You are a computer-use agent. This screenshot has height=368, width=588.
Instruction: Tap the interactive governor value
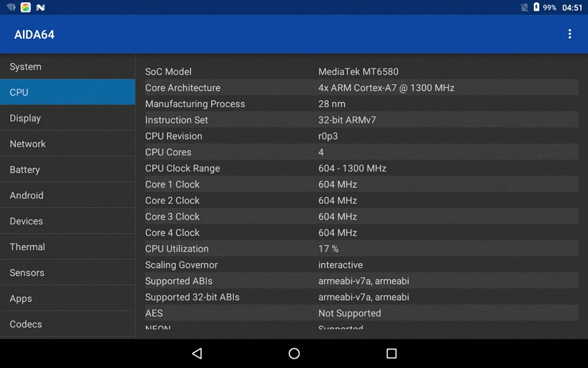pos(340,265)
